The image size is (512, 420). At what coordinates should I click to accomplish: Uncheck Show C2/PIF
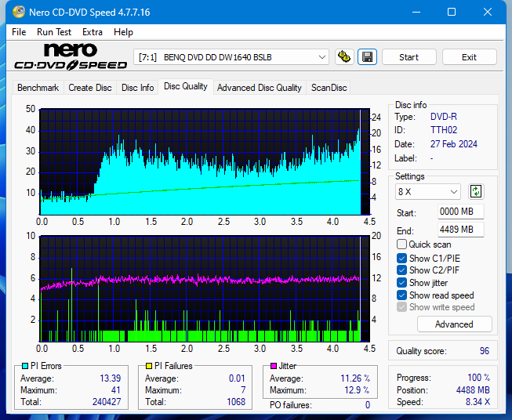click(401, 270)
